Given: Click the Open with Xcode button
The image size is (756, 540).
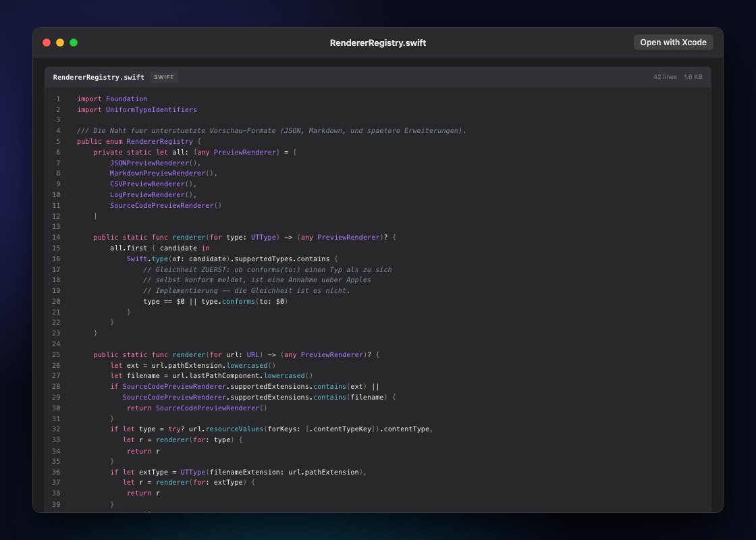Looking at the screenshot, I should click(673, 43).
